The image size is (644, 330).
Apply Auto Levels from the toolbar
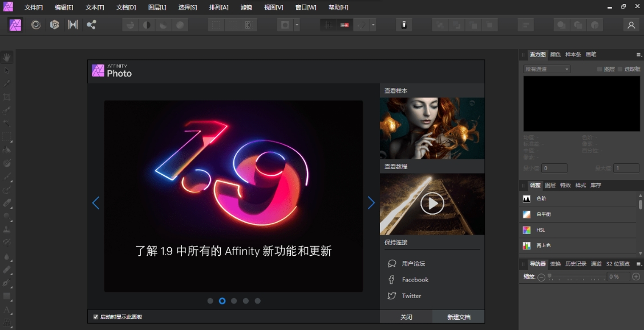(x=130, y=25)
